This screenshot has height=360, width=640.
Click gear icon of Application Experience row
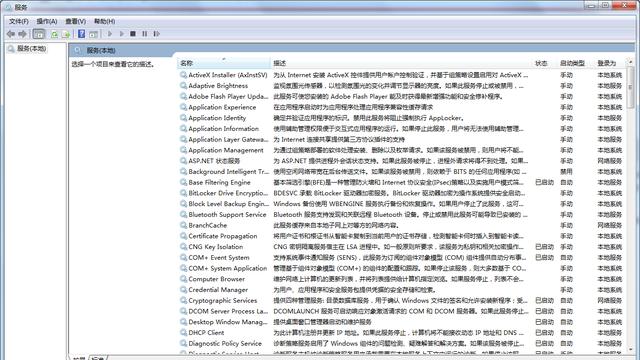[184, 107]
